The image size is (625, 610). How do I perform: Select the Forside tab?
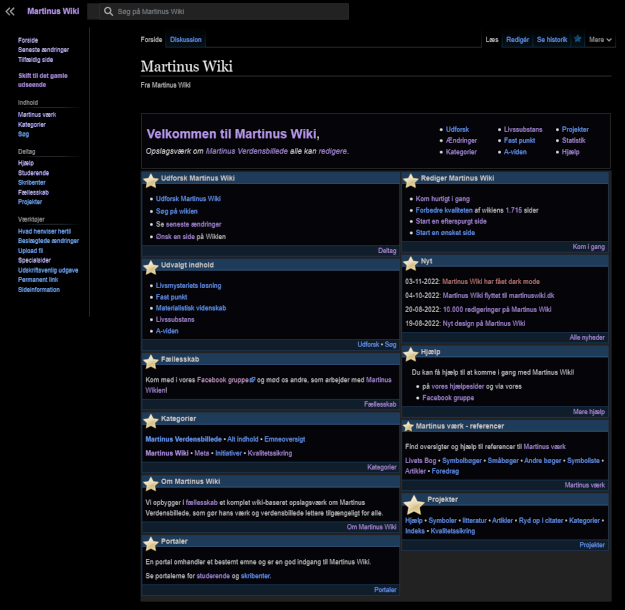pyautogui.click(x=151, y=39)
